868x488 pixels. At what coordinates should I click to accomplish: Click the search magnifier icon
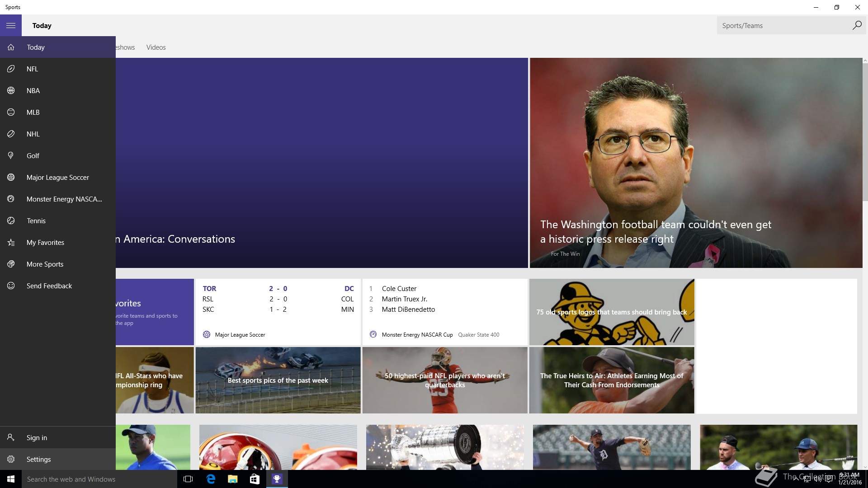(857, 25)
